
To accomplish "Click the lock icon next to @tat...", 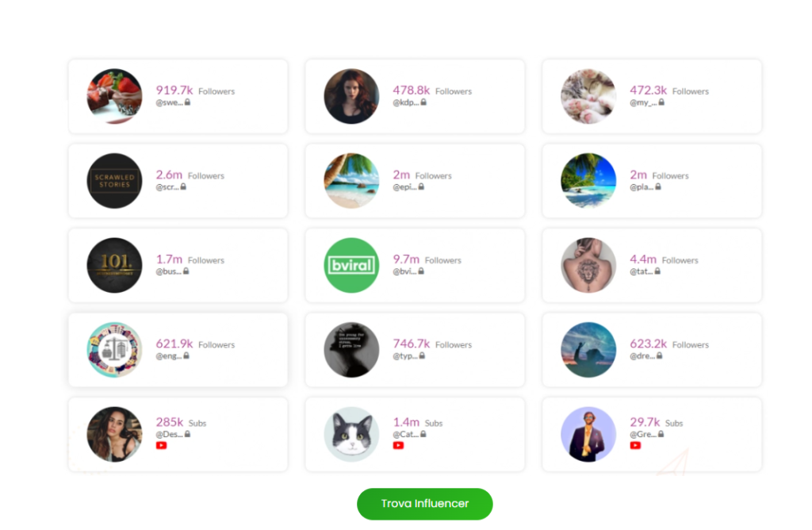I will click(658, 271).
